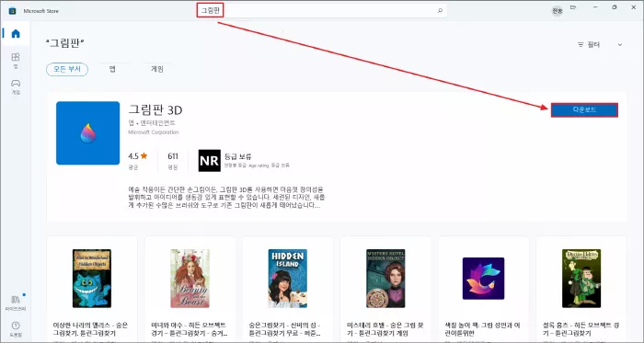Open the 그림판 3D title link
Image resolution: width=644 pixels, height=343 pixels.
coord(155,110)
